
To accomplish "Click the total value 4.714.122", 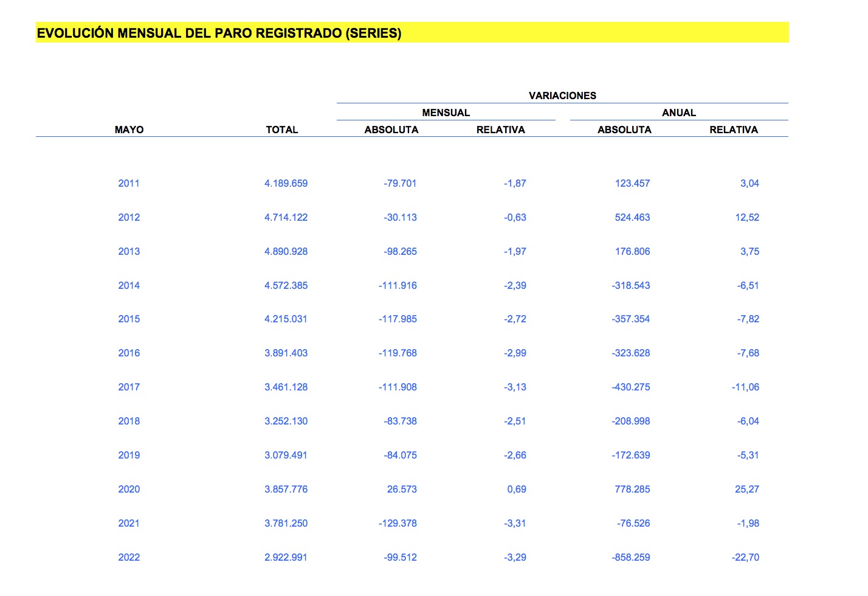I will [286, 217].
